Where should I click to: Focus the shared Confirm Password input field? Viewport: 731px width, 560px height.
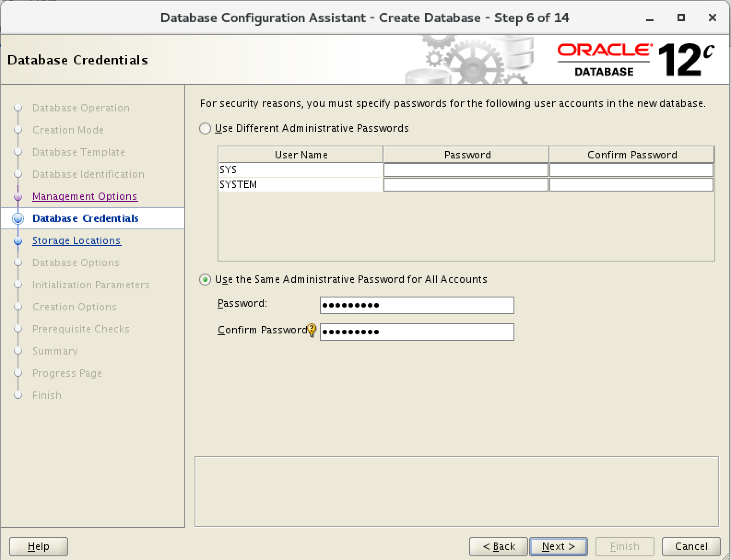click(417, 332)
